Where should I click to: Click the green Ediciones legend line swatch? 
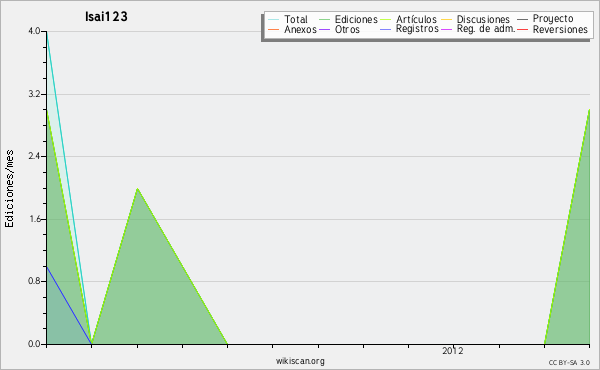click(x=324, y=19)
